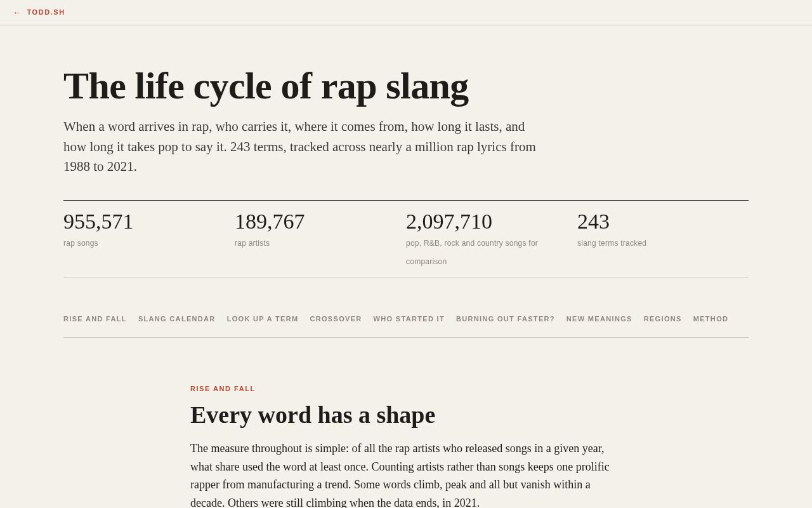812x508 pixels.
Task: Open the Burning Out Faster? section
Action: [506, 319]
